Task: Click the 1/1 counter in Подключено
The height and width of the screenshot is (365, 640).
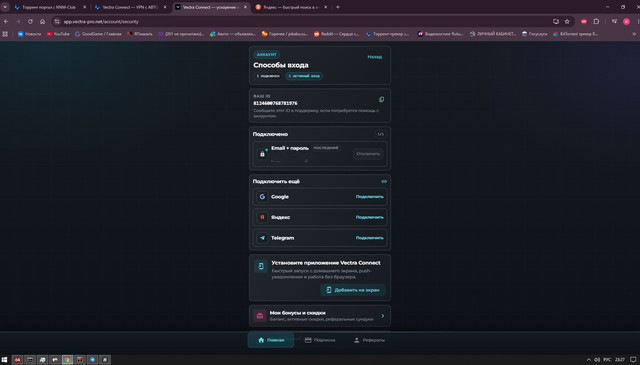Action: pyautogui.click(x=380, y=134)
